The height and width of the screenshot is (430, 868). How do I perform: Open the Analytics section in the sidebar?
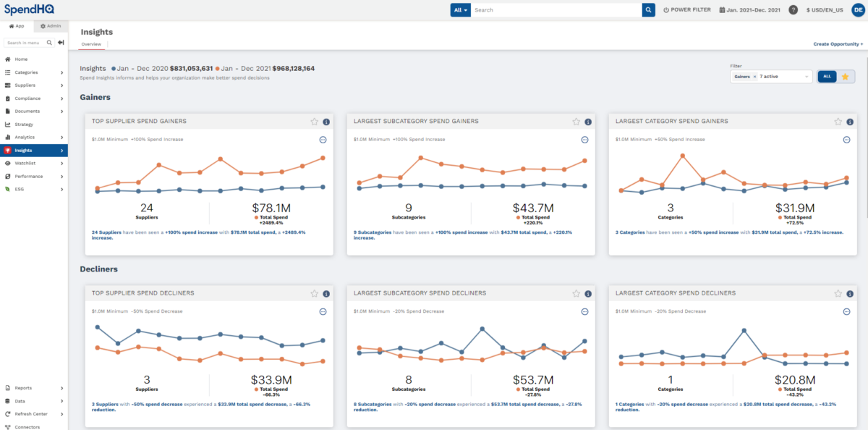(x=24, y=137)
